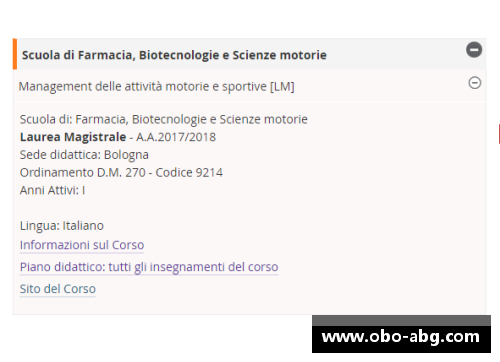
Task: Visit the Sito del Corso link
Action: pos(58,289)
